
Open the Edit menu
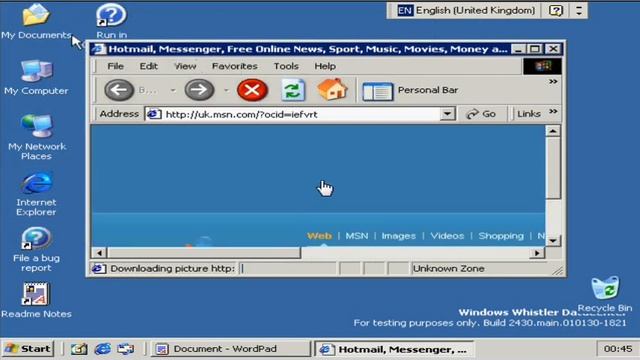pyautogui.click(x=149, y=66)
